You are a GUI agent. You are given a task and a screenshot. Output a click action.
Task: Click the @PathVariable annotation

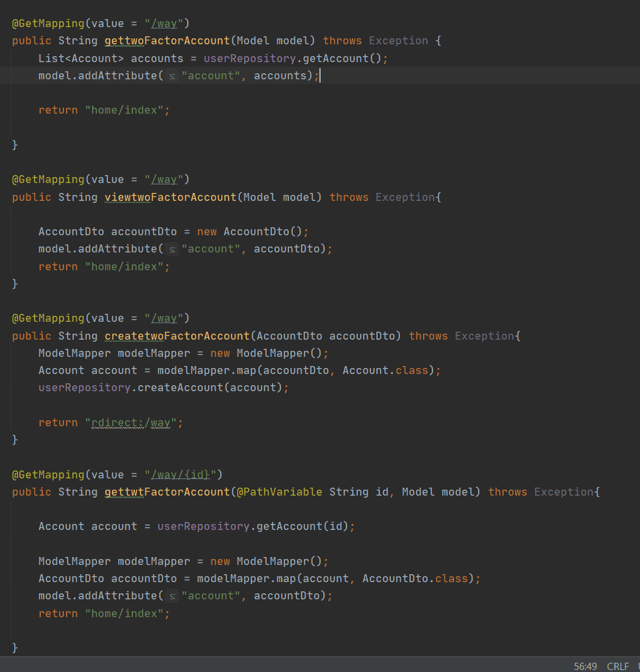280,492
